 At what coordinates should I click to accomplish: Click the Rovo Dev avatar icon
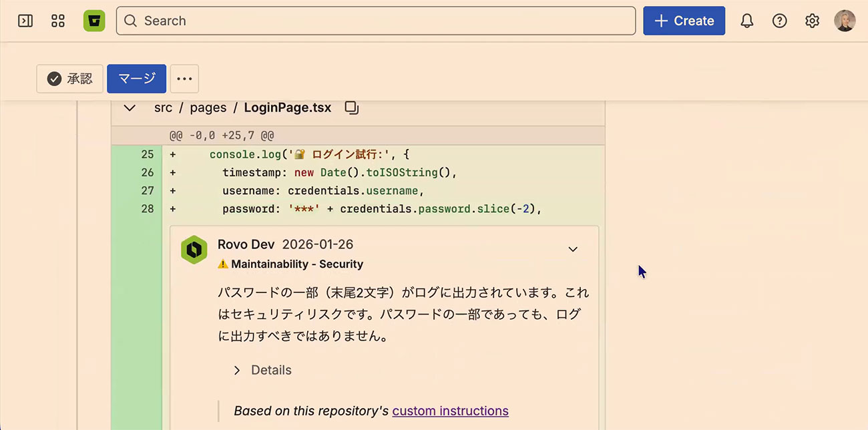click(x=194, y=250)
